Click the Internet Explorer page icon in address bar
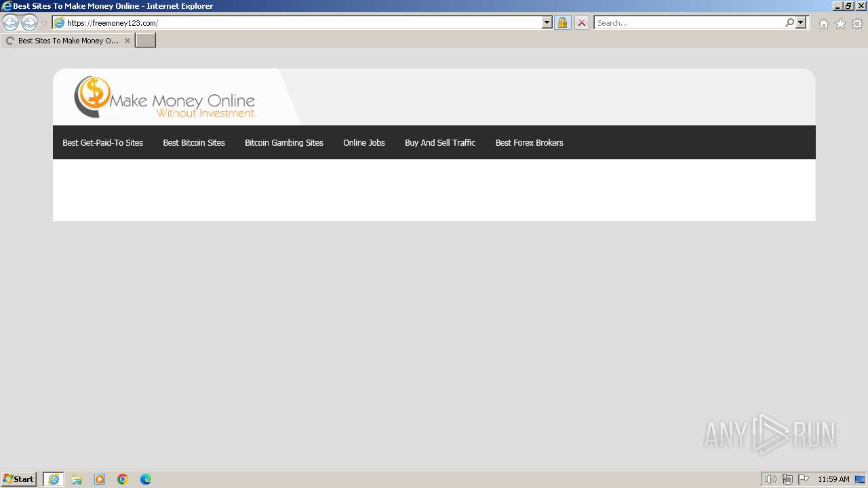The image size is (868, 488). [59, 23]
